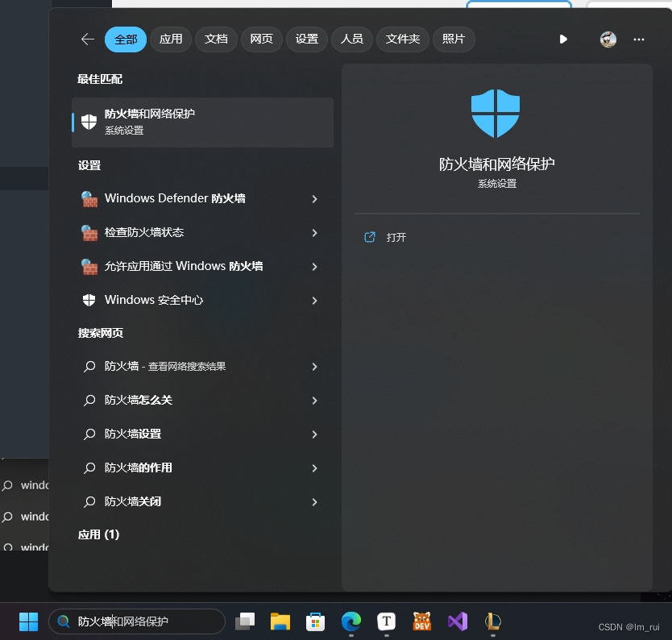This screenshot has height=640, width=672.
Task: Open Visual Studio from the taskbar
Action: (x=458, y=621)
